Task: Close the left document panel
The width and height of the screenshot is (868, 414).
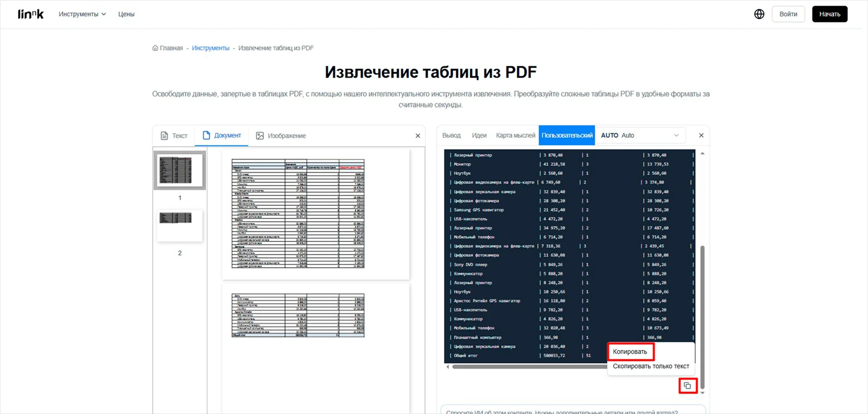Action: coord(417,136)
